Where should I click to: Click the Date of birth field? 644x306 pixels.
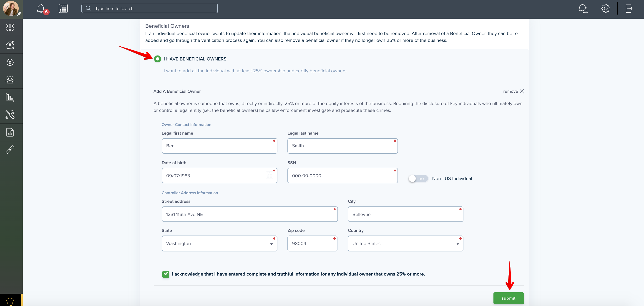pos(219,176)
